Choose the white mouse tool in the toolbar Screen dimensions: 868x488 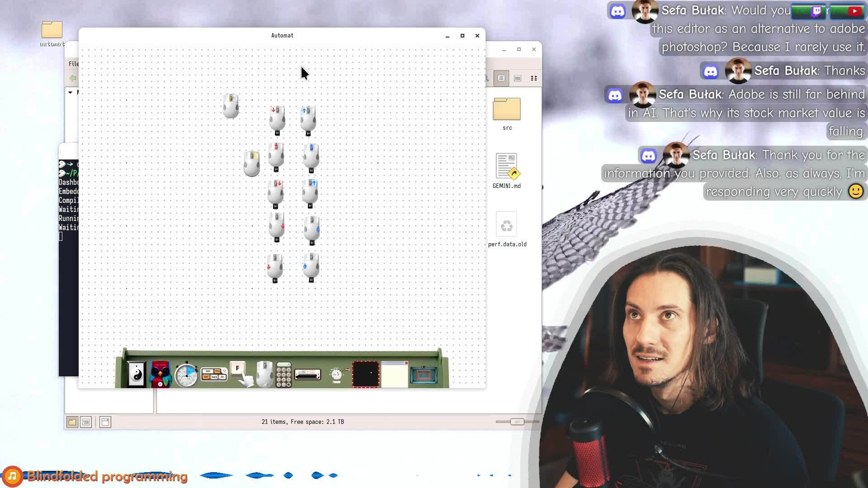pyautogui.click(x=264, y=373)
